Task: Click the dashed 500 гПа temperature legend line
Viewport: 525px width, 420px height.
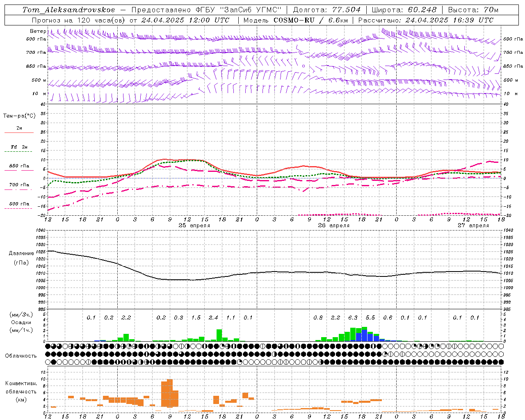Action: tap(18, 208)
